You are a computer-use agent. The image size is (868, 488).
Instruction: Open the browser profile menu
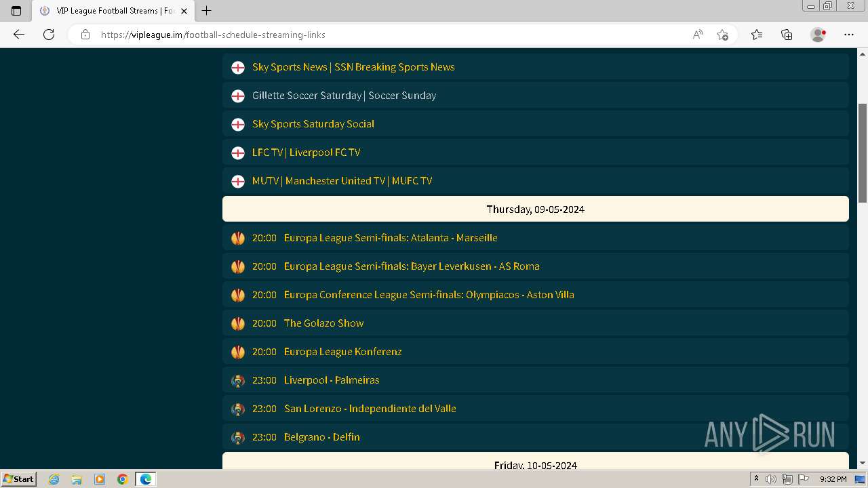[818, 35]
